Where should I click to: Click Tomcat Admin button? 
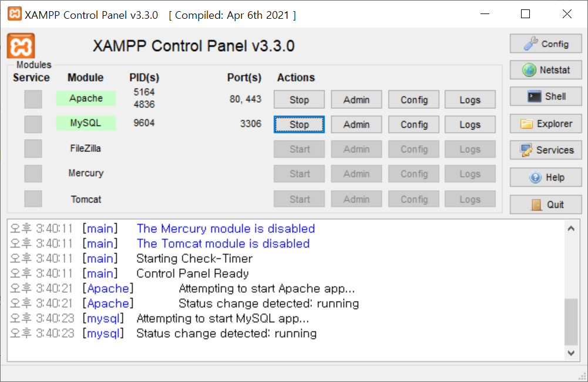pos(356,200)
